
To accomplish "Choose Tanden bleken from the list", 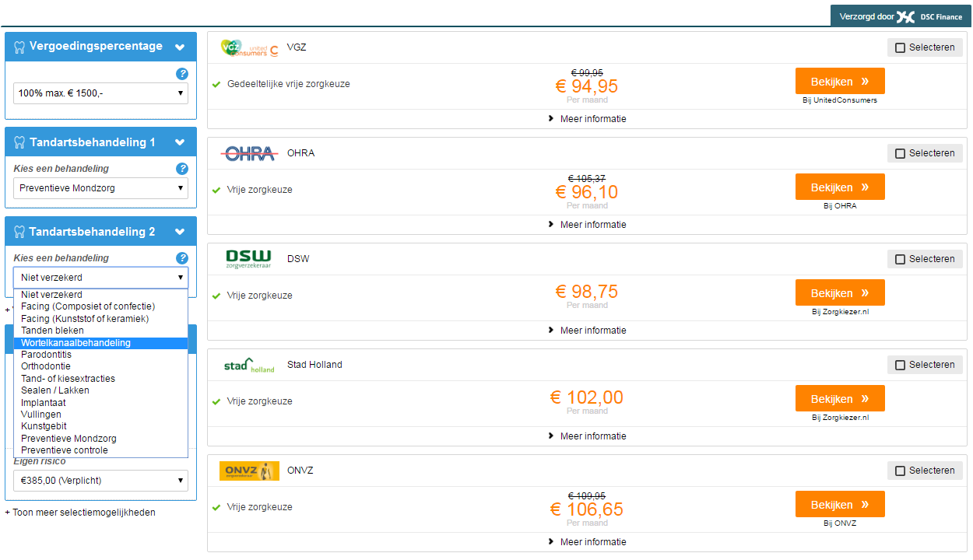I will click(100, 331).
